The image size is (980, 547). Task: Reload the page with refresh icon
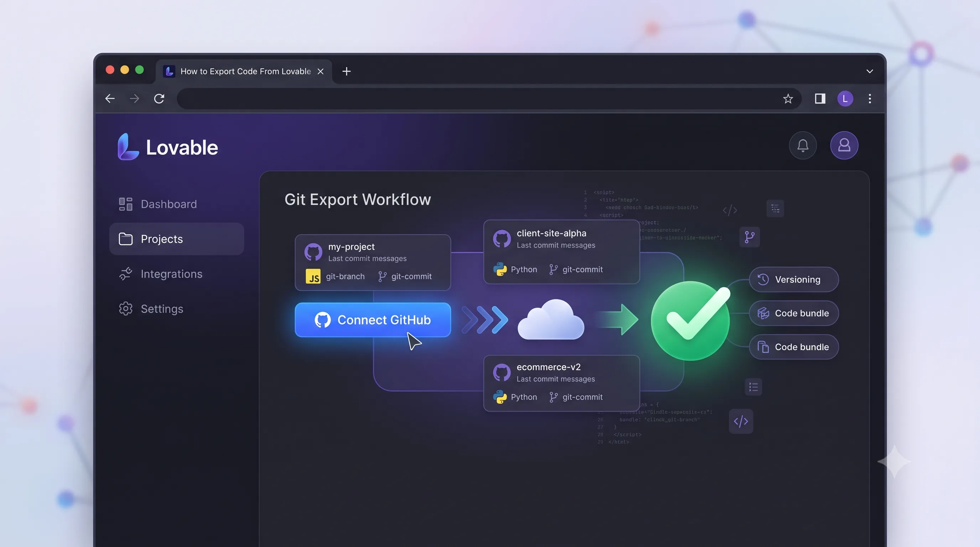pyautogui.click(x=159, y=99)
